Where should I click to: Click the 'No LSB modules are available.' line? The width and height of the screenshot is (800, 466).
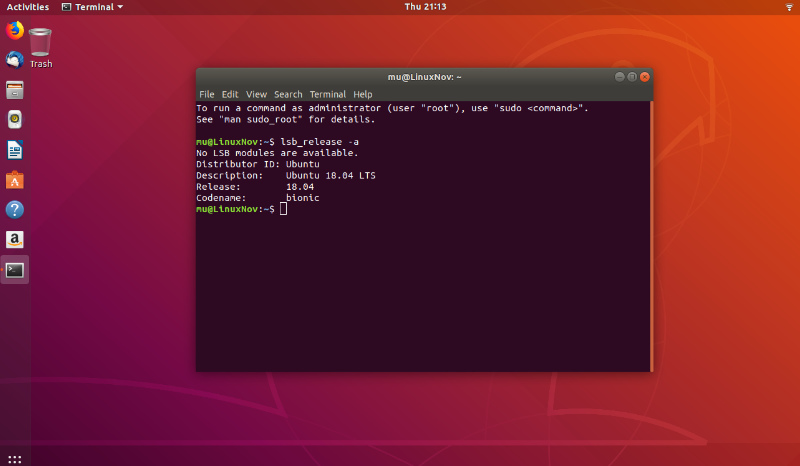point(277,153)
